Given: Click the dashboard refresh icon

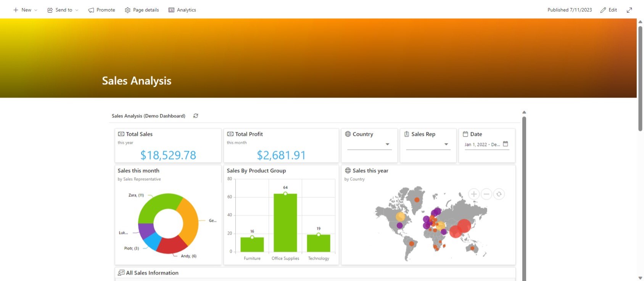Looking at the screenshot, I should pos(196,116).
